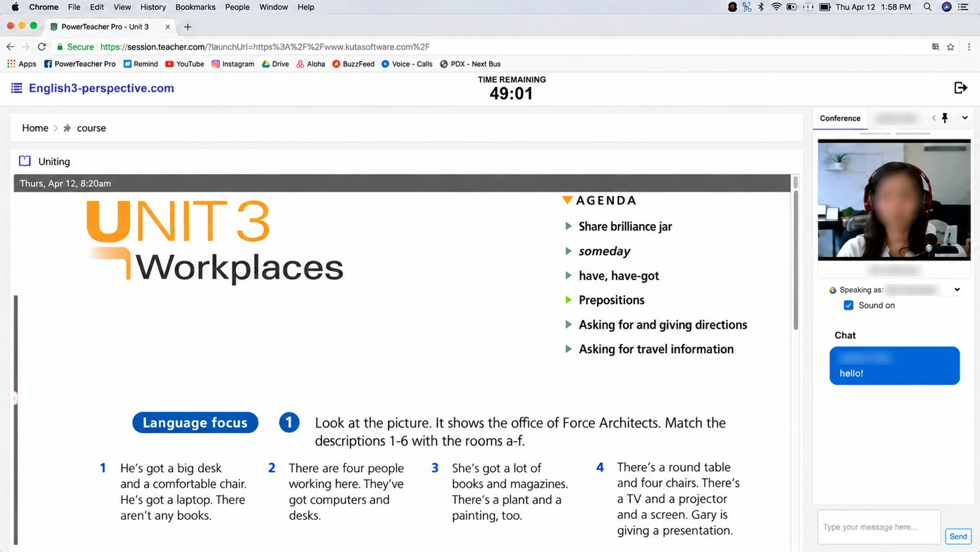Send the chat message

(x=958, y=536)
